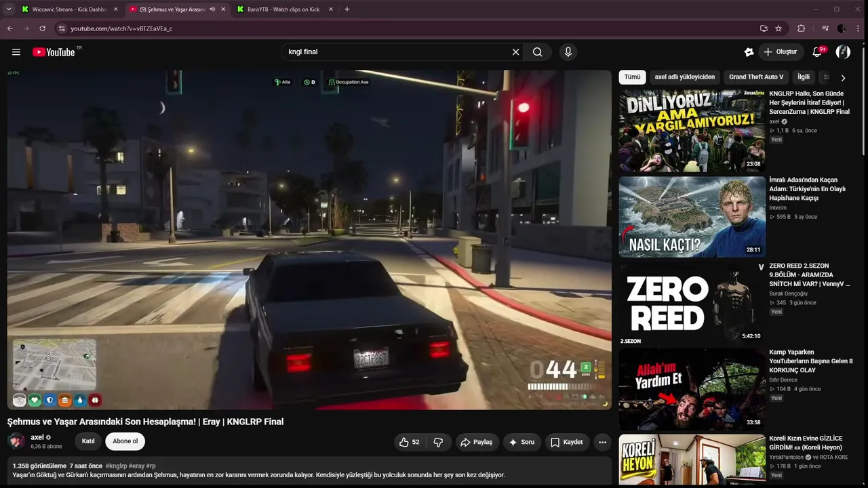Select the Tümü filter chip

pos(632,77)
